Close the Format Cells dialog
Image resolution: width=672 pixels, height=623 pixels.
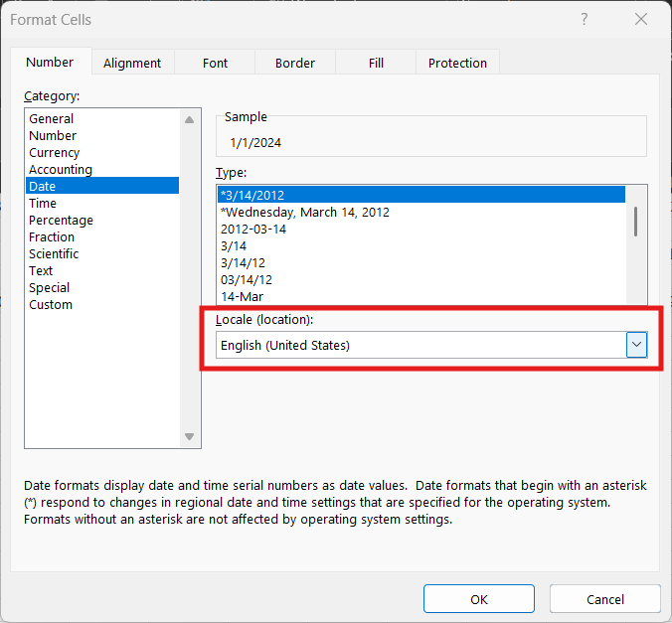[x=639, y=20]
